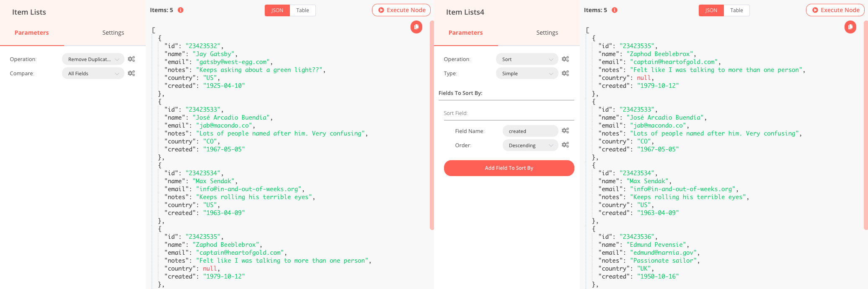Click info icon beside Items count in Sort panel
Viewport: 868px width, 289px height.
pyautogui.click(x=615, y=10)
